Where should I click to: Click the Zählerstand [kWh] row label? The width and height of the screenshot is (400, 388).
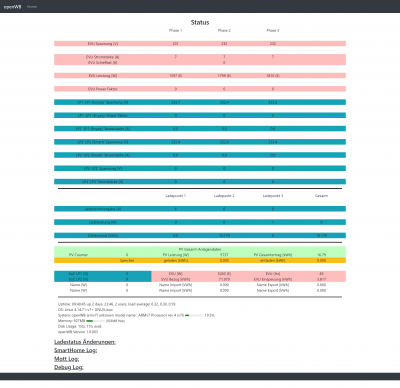point(103,236)
